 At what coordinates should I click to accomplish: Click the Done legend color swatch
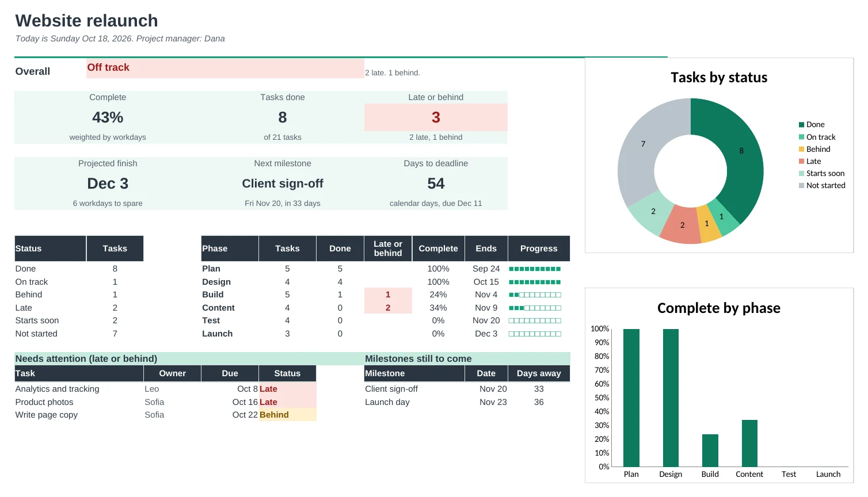point(801,125)
